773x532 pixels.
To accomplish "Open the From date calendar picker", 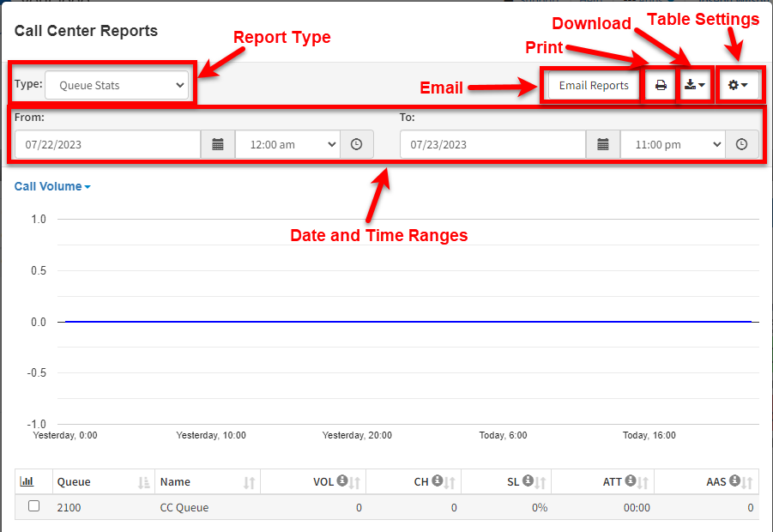I will 218,144.
